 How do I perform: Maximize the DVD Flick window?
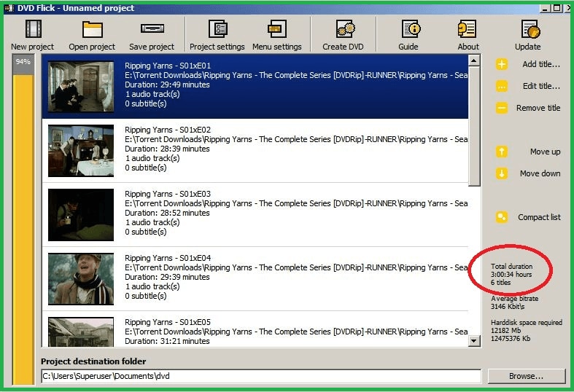coord(556,8)
